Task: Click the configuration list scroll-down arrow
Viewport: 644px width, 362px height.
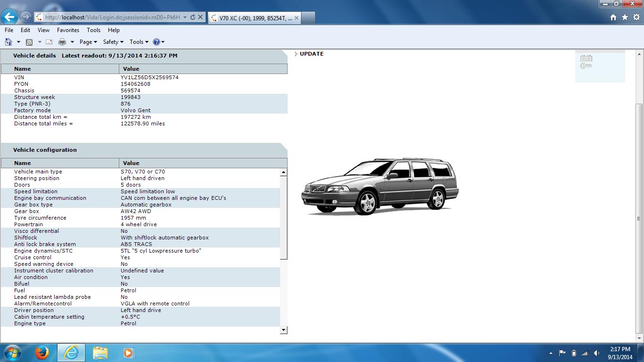Action: (x=283, y=330)
